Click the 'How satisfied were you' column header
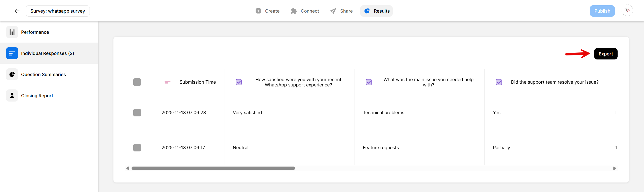The image size is (644, 192). click(x=289, y=82)
